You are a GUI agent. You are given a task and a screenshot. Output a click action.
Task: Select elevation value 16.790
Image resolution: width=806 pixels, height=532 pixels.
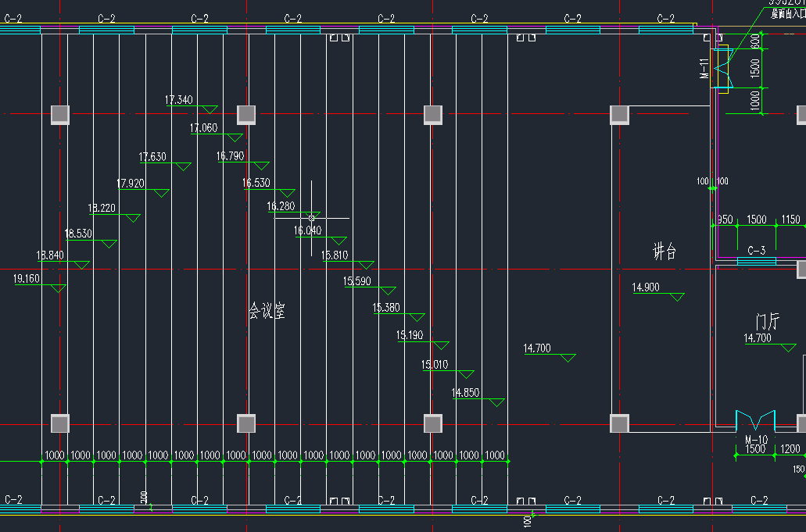tap(231, 156)
